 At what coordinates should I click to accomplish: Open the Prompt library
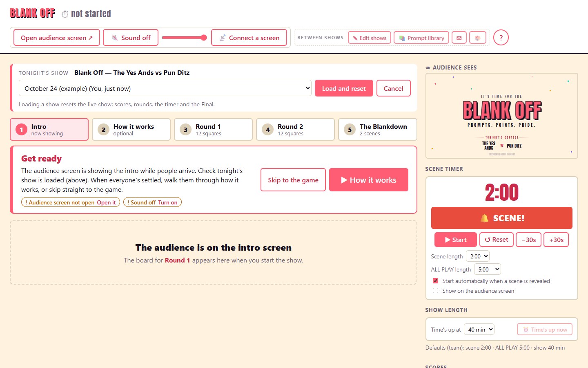click(421, 38)
